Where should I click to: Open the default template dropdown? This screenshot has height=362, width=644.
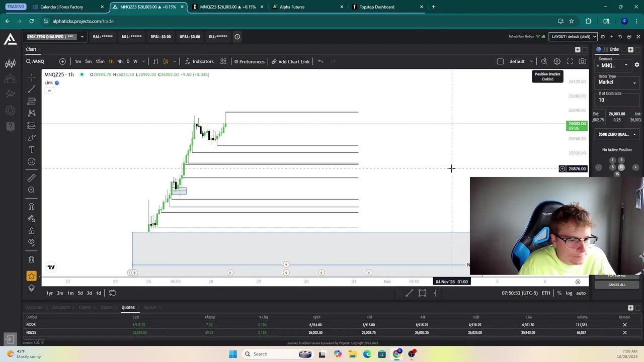(x=521, y=61)
